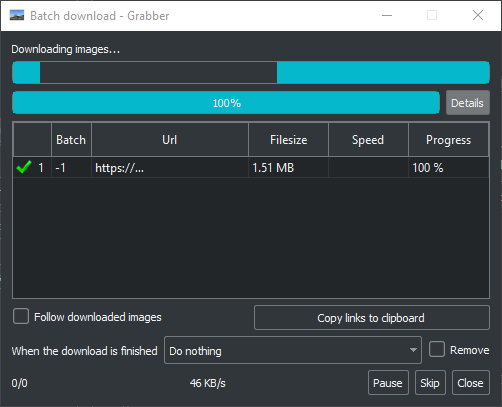
Task: Click the green checkmark icon in row 1
Action: [24, 167]
